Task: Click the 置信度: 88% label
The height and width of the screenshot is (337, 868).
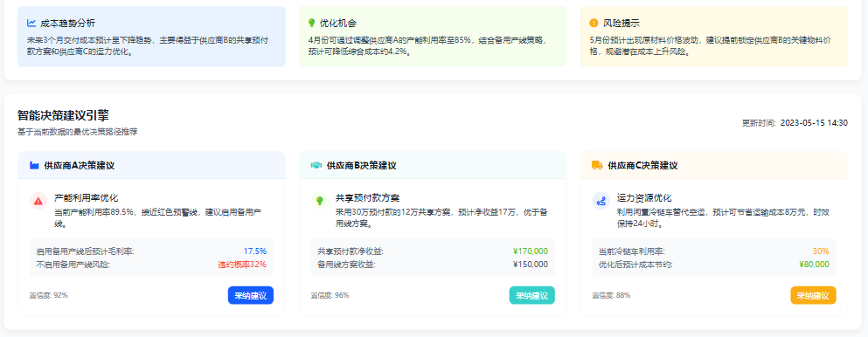Action: (611, 295)
